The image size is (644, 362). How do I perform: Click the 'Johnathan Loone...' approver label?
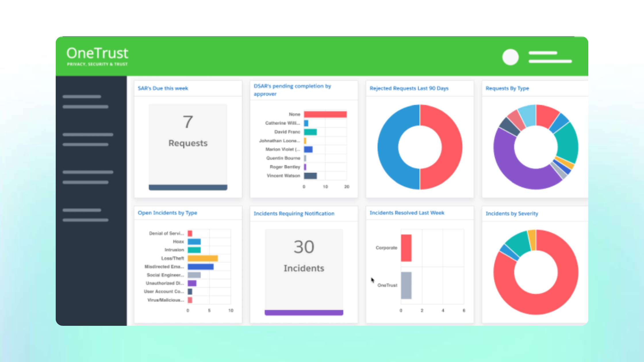click(279, 141)
